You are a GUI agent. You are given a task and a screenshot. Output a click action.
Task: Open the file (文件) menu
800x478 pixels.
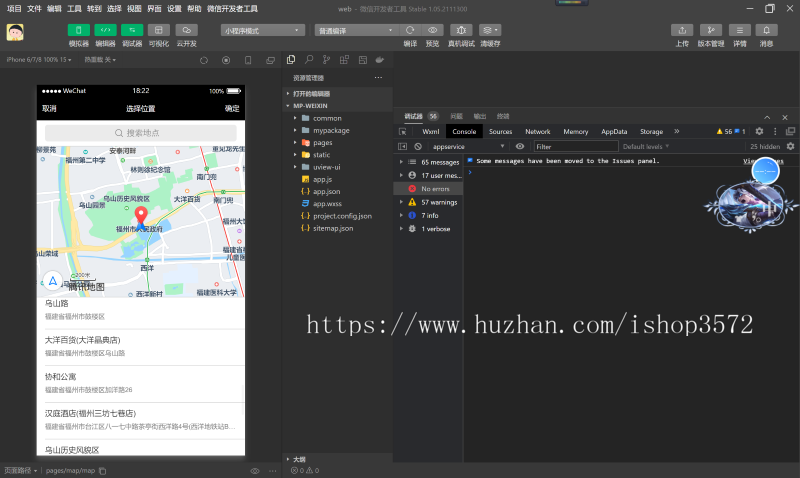click(x=34, y=9)
